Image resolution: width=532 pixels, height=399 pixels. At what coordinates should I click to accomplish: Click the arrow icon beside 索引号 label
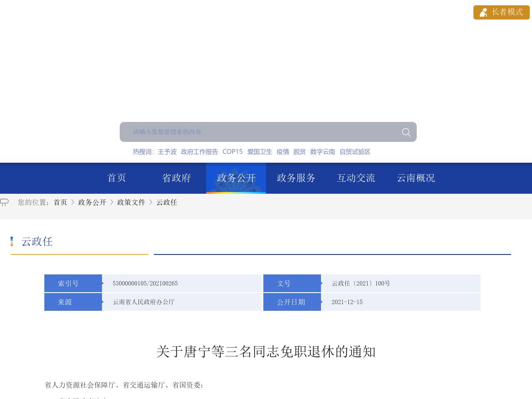click(102, 283)
